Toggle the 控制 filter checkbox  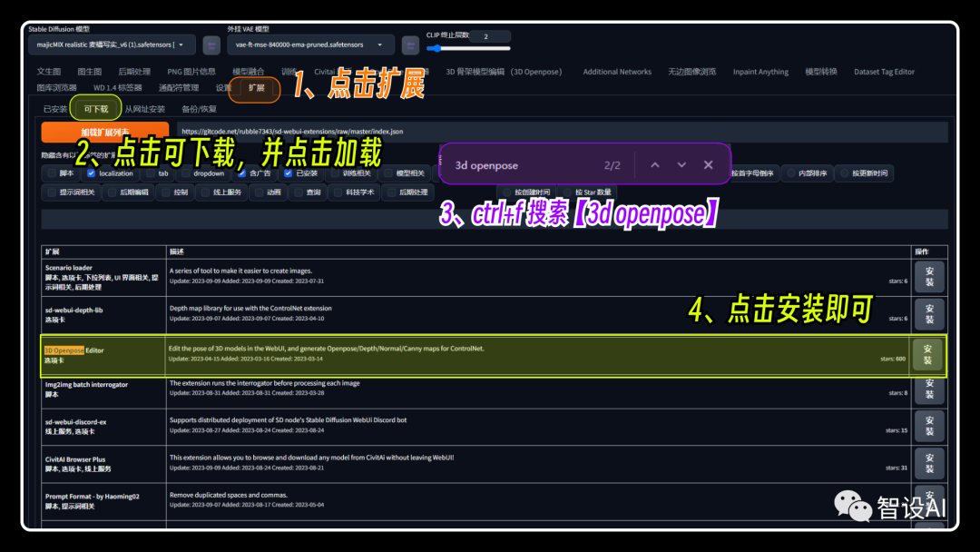tap(166, 192)
